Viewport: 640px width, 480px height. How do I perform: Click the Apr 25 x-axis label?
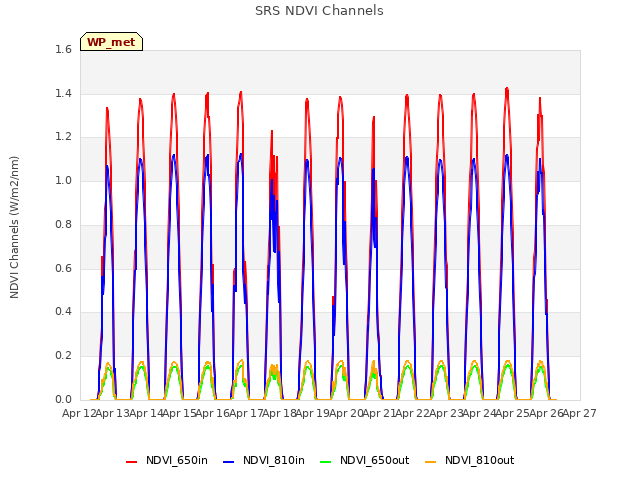tap(513, 413)
